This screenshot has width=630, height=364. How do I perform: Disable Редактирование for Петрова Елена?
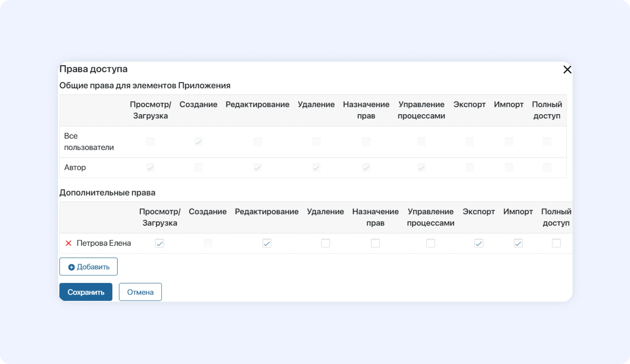(x=267, y=243)
